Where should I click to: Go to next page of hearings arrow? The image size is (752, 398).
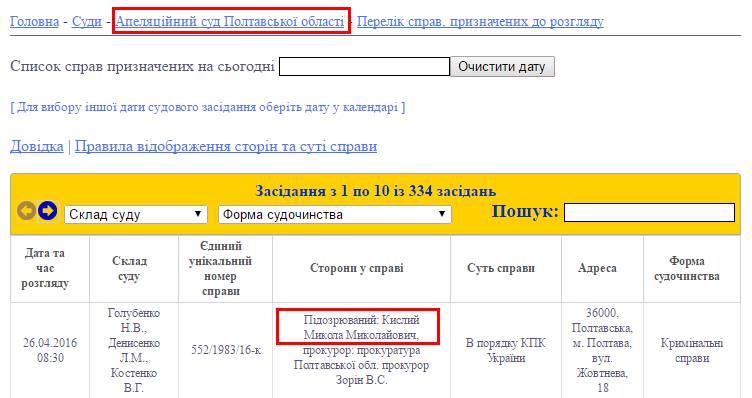click(x=47, y=211)
